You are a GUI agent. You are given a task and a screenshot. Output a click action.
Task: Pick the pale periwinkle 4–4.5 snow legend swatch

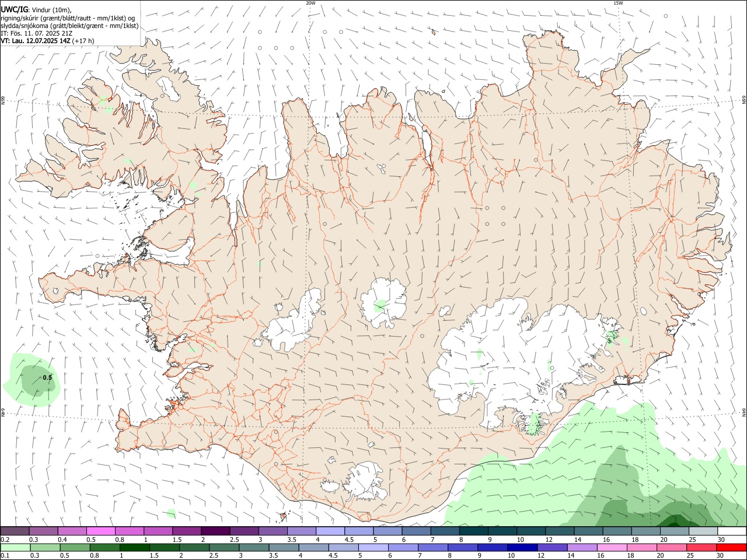click(x=330, y=531)
